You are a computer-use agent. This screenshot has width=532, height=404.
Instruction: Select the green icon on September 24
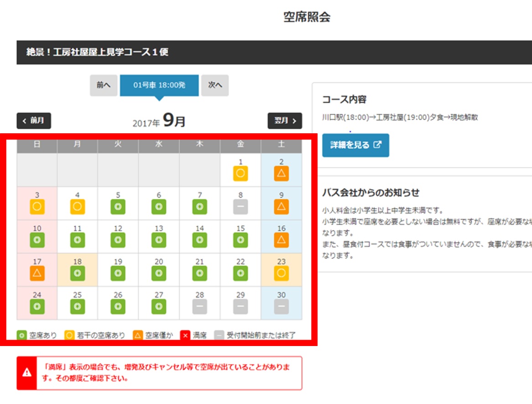37,307
